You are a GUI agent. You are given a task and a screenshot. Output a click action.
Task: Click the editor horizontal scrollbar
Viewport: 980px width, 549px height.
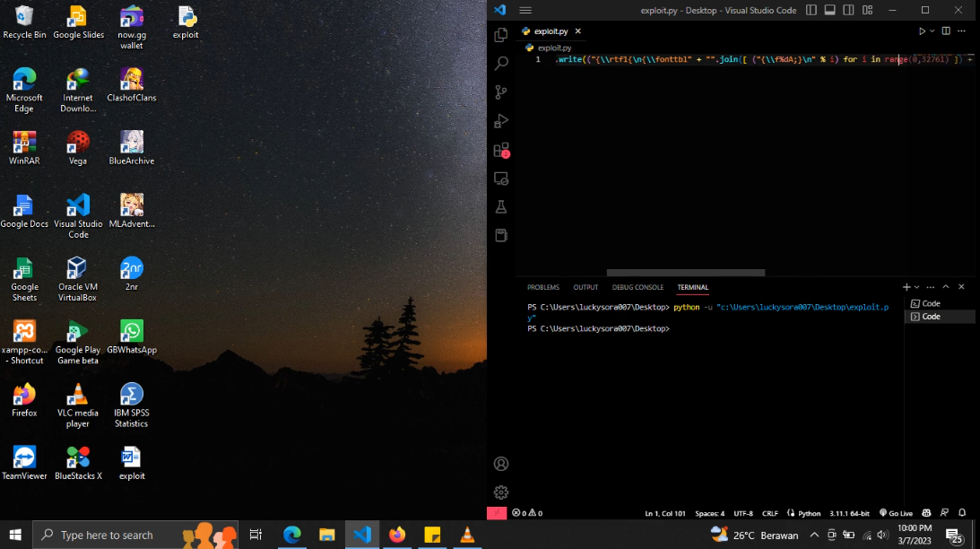coord(686,273)
